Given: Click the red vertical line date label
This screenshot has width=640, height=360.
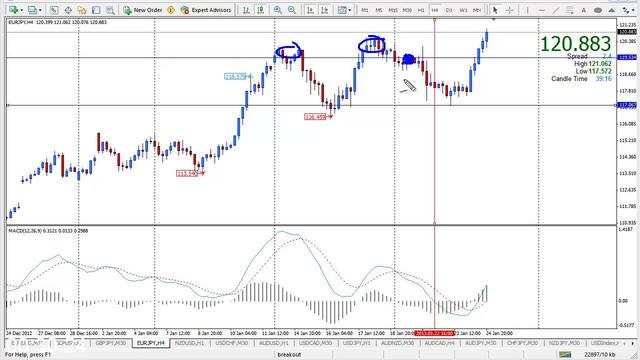Looking at the screenshot, I should 435,333.
